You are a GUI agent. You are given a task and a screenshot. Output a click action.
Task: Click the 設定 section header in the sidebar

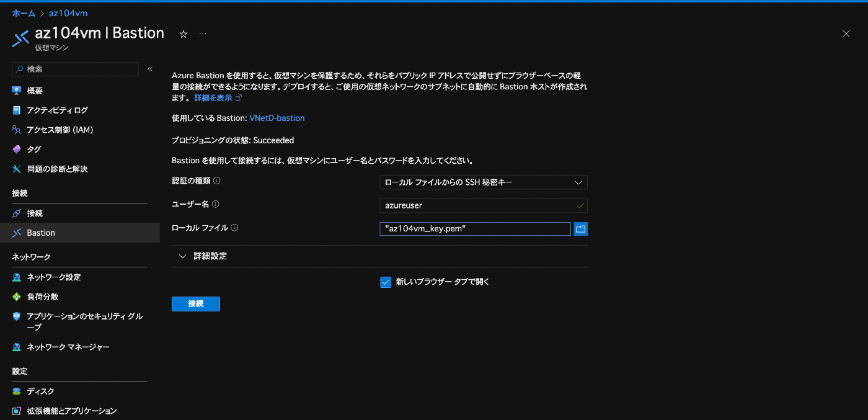tap(20, 371)
